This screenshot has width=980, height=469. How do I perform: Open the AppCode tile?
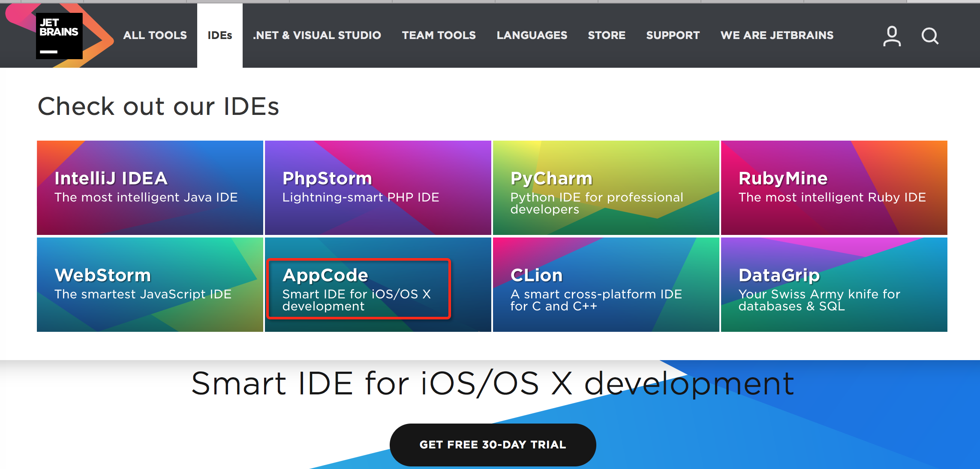[378, 285]
